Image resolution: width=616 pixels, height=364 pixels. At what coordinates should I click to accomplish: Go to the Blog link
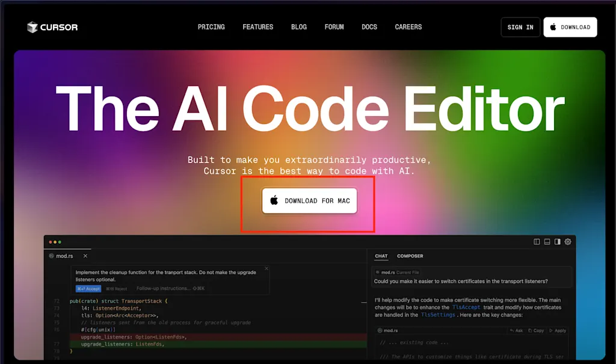[298, 27]
